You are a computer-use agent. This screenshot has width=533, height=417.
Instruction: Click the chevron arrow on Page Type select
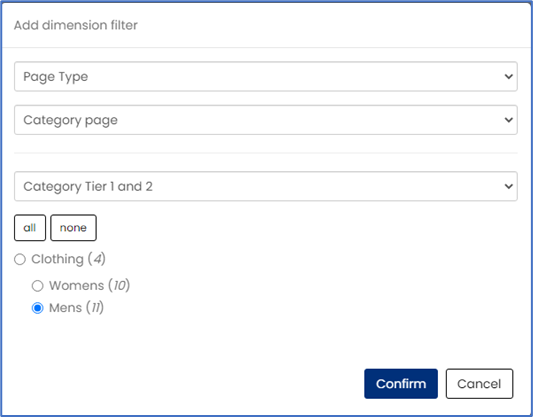[x=509, y=76]
